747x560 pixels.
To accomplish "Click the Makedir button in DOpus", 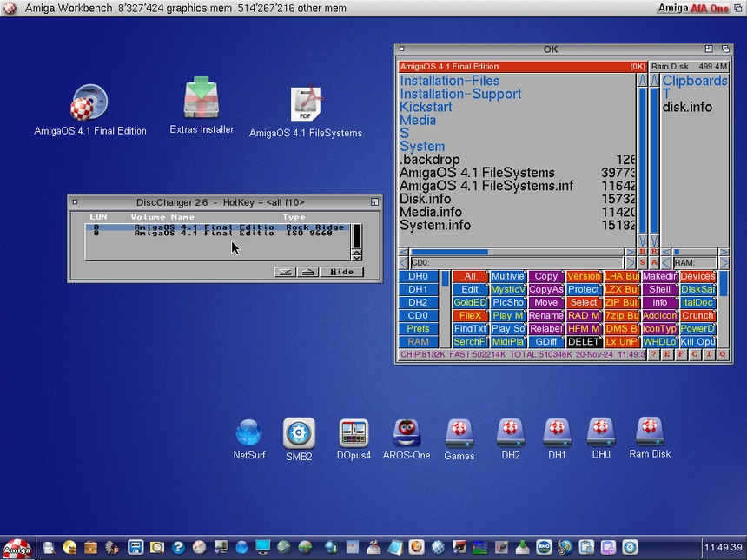I will 660,276.
